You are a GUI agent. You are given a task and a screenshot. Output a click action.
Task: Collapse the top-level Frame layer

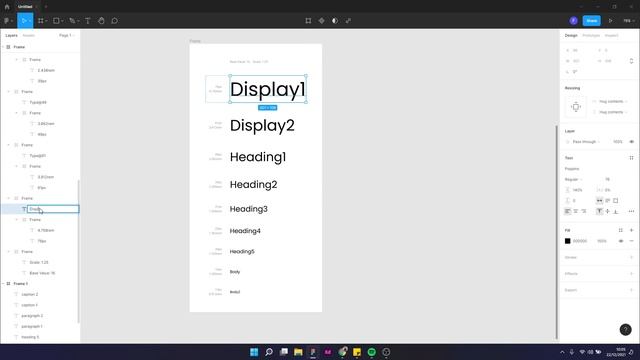pyautogui.click(x=3, y=47)
